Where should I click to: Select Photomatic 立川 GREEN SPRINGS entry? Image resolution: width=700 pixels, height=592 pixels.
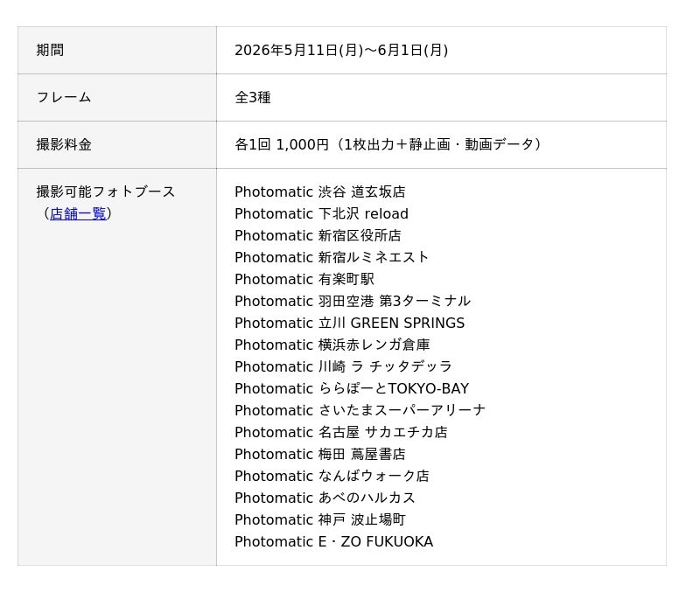349,323
